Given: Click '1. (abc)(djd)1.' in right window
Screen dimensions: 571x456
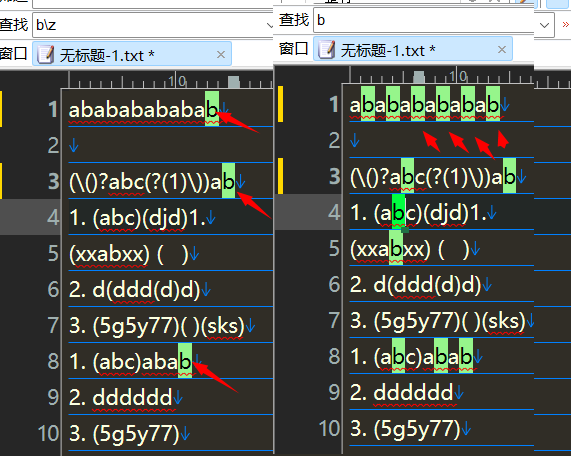Looking at the screenshot, I should 418,213.
